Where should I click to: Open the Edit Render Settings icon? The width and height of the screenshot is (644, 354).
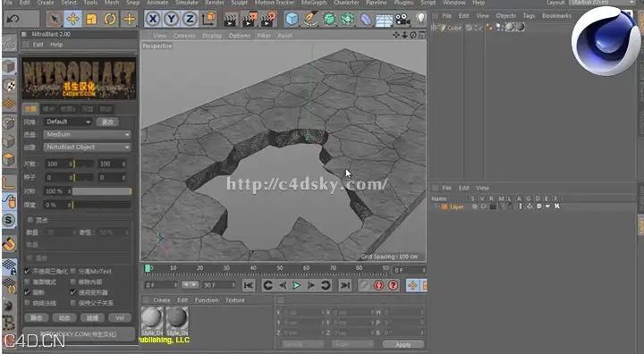268,20
